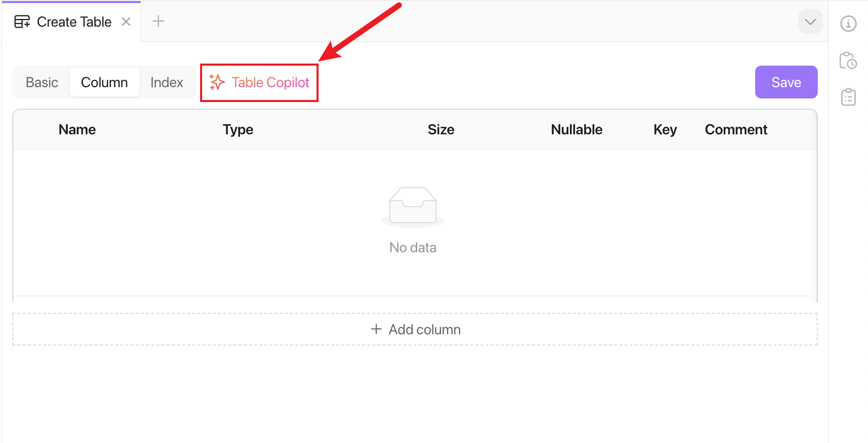Open the info panel icon
Image resolution: width=868 pixels, height=443 pixels.
(x=849, y=24)
